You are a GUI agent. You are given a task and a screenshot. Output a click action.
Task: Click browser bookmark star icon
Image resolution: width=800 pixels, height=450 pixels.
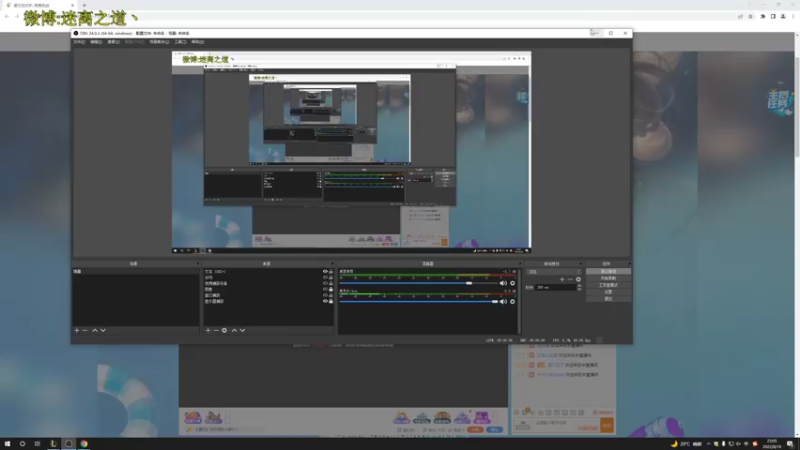click(x=751, y=16)
